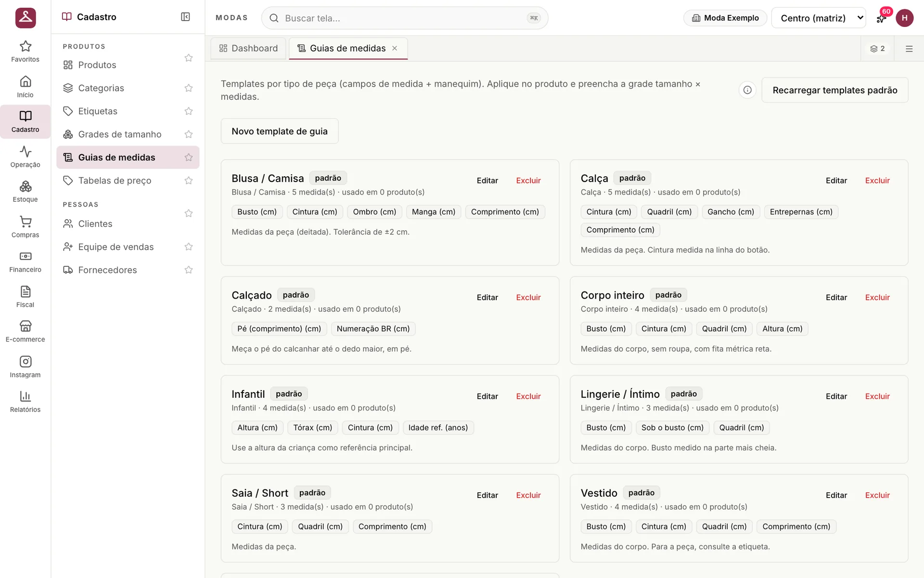The width and height of the screenshot is (924, 578).
Task: Favorite the Tabelas de preço item
Action: click(189, 181)
